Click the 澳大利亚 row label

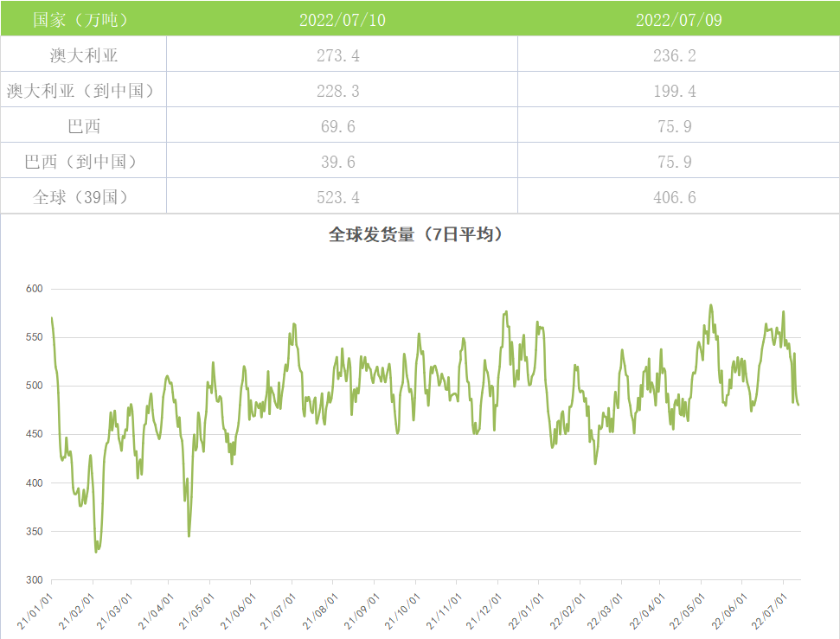coord(83,56)
